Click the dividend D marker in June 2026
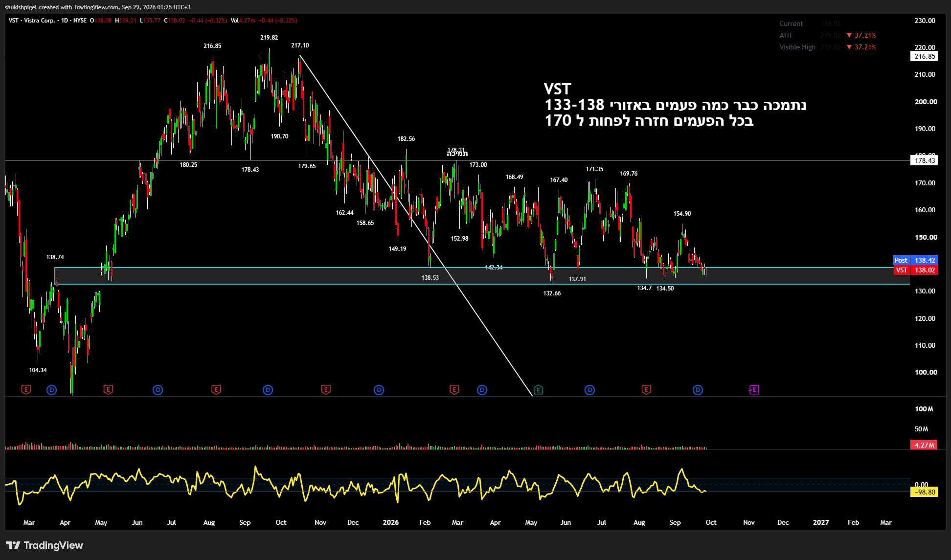951x560 pixels. [589, 390]
